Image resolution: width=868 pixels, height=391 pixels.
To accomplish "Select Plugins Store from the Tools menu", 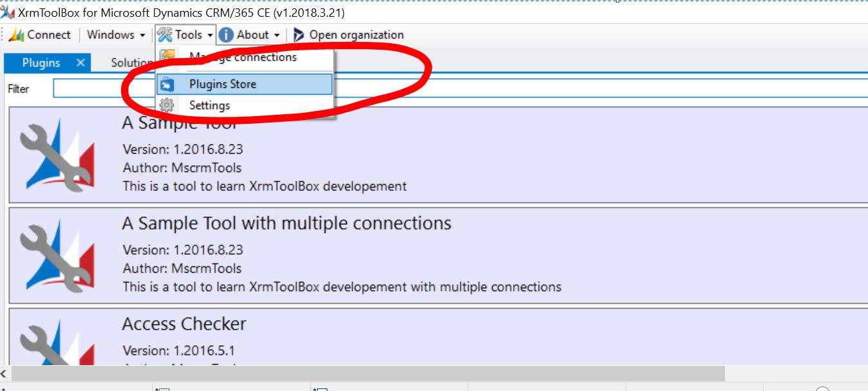I will 222,84.
